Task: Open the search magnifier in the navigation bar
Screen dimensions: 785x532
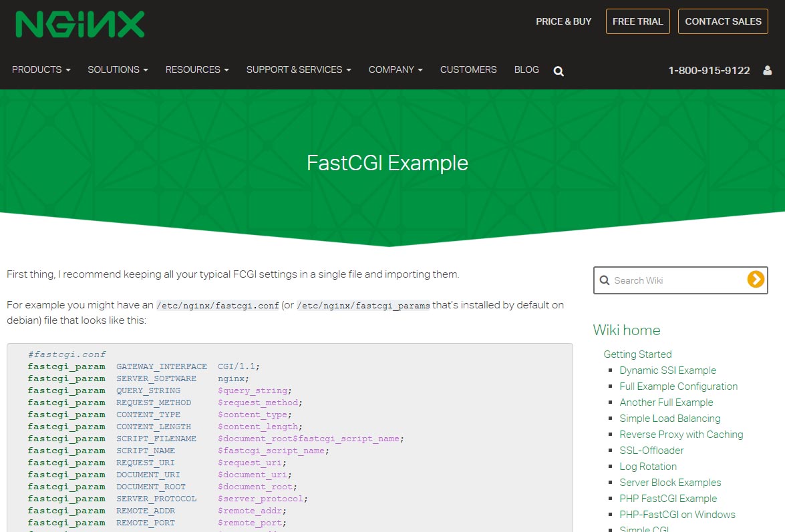Action: coord(559,71)
